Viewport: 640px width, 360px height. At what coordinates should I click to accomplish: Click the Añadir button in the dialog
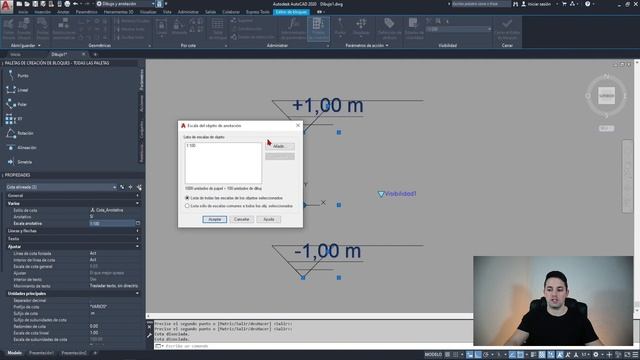[280, 146]
